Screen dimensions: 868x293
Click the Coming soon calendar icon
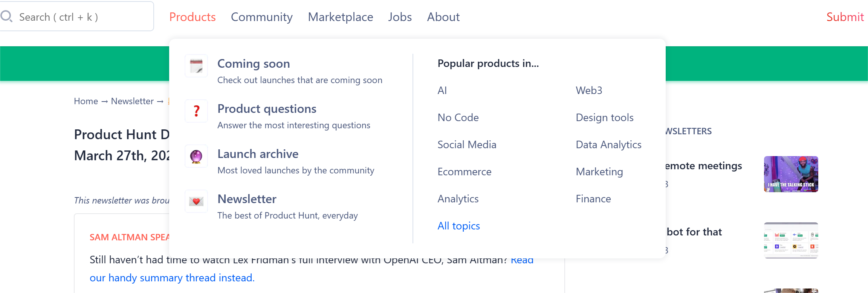196,66
